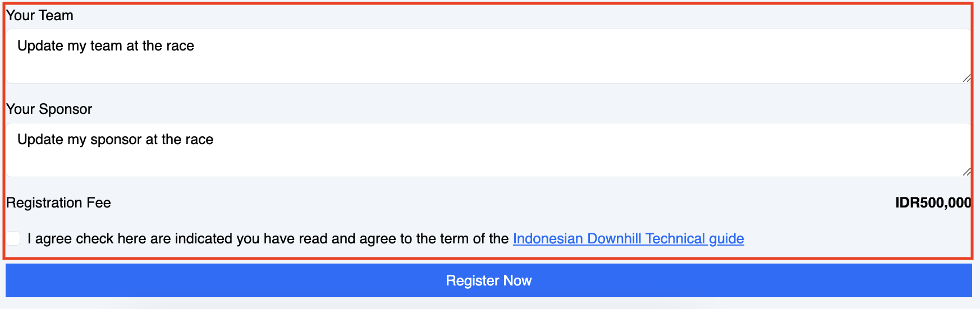Click the "Registration Fee" label
980x309 pixels.
tap(59, 203)
